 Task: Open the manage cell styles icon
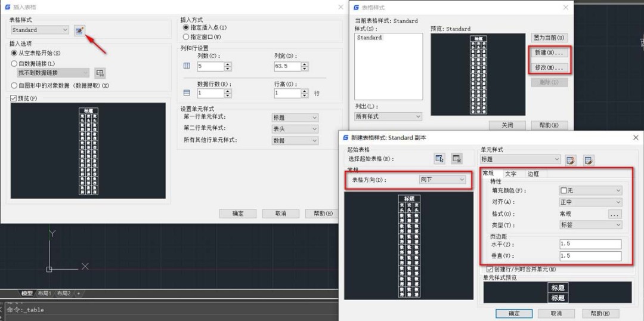point(589,159)
